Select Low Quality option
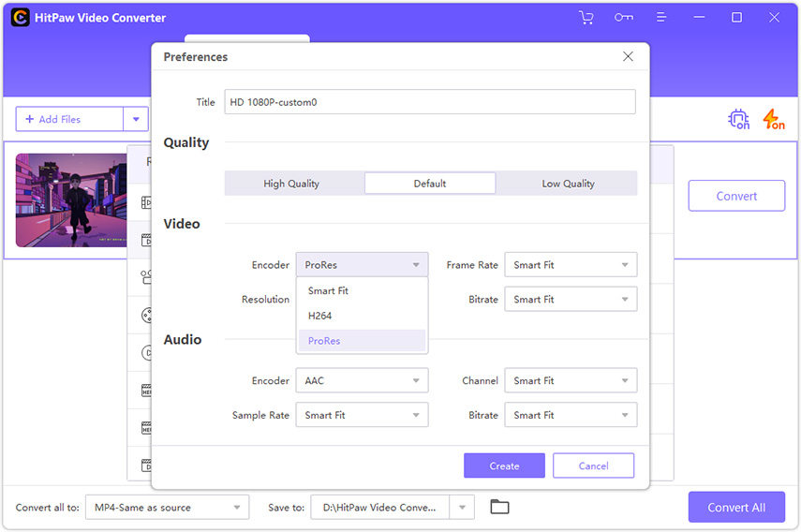The image size is (801, 532). click(567, 184)
